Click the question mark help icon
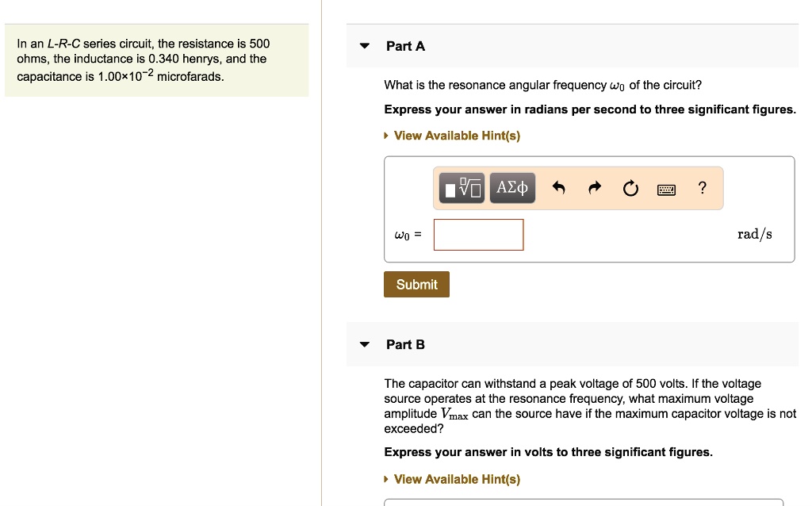The height and width of the screenshot is (506, 812). [x=702, y=188]
